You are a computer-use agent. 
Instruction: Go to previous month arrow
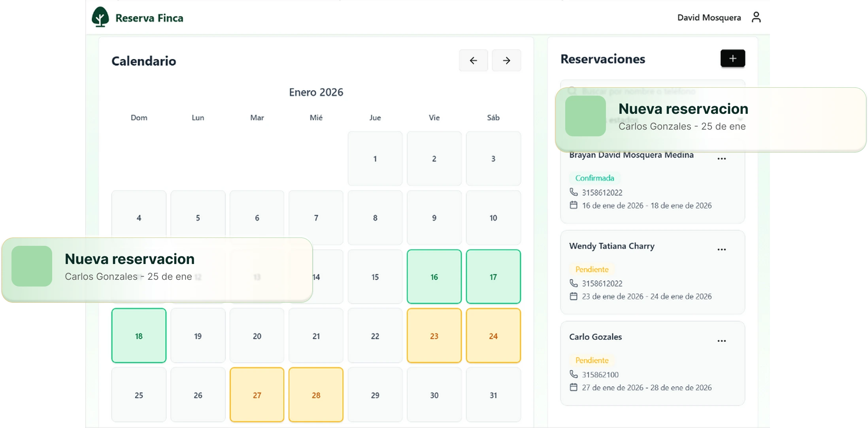473,60
